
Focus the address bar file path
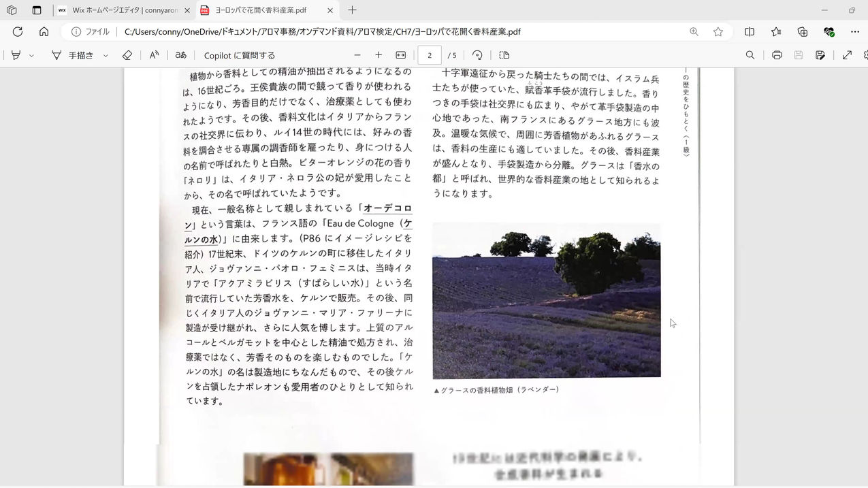[x=323, y=31]
